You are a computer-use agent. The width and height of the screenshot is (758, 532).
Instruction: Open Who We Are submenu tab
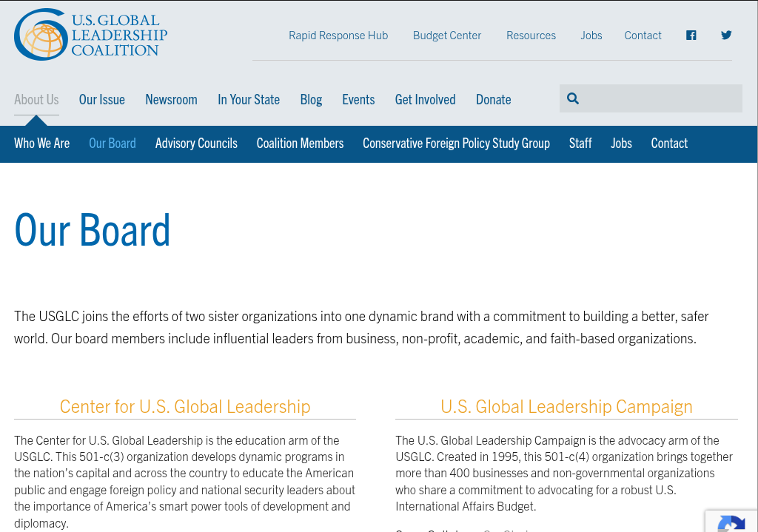(41, 144)
